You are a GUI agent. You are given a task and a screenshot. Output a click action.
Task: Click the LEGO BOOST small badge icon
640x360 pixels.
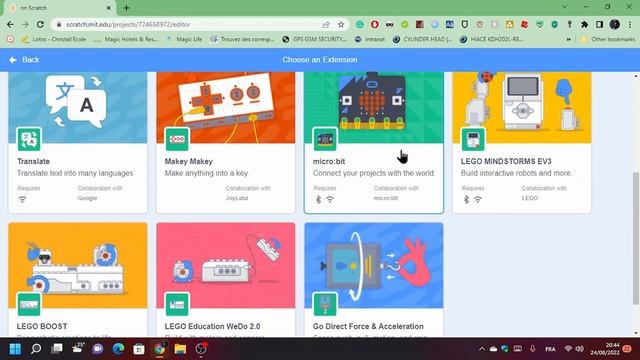[x=29, y=304]
